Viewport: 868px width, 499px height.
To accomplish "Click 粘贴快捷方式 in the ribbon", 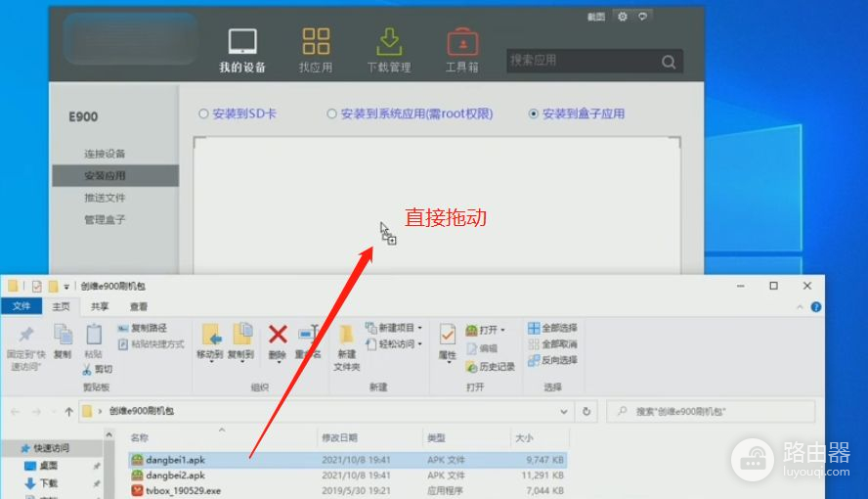I will coord(152,344).
